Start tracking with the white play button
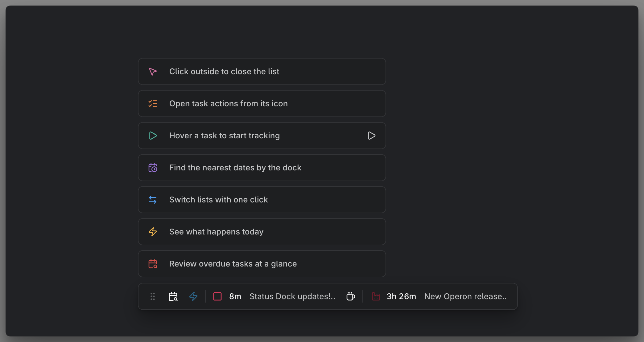Image resolution: width=644 pixels, height=342 pixels. coord(371,136)
